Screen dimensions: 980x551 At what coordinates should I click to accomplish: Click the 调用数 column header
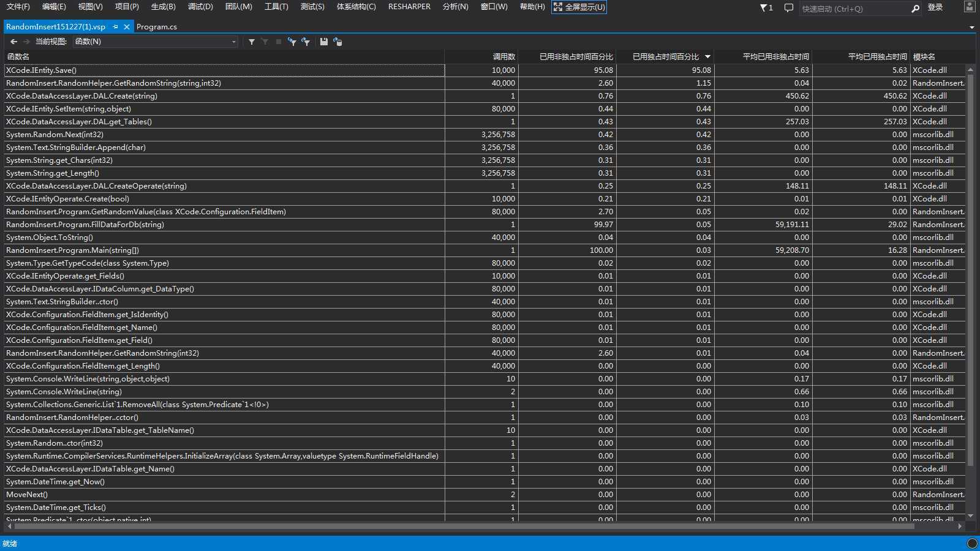point(503,56)
